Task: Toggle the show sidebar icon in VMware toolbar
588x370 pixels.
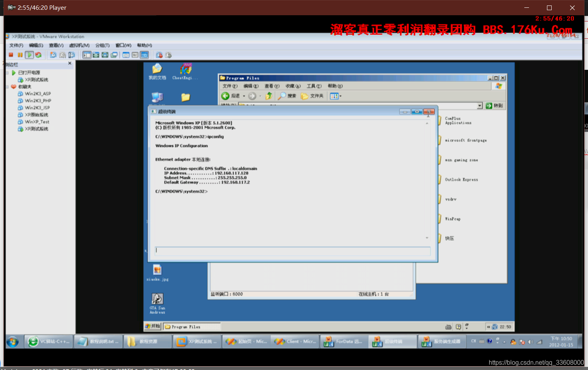Action: [87, 55]
